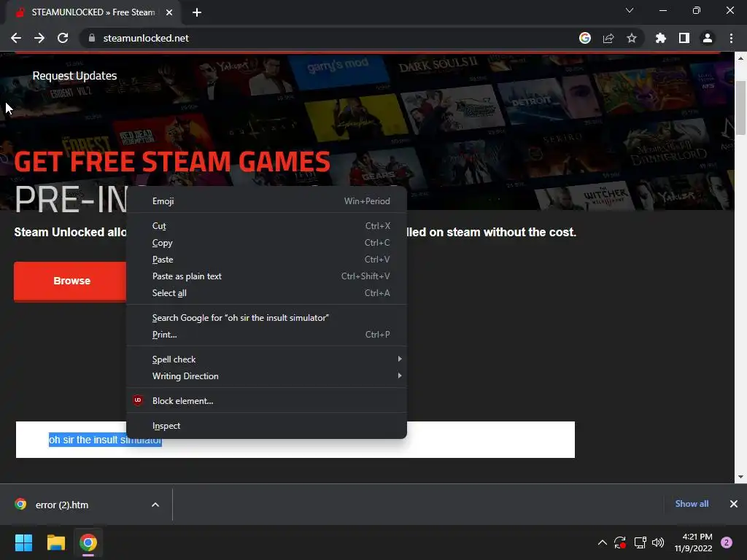Click the browser Back arrow
This screenshot has width=747, height=560.
point(16,38)
